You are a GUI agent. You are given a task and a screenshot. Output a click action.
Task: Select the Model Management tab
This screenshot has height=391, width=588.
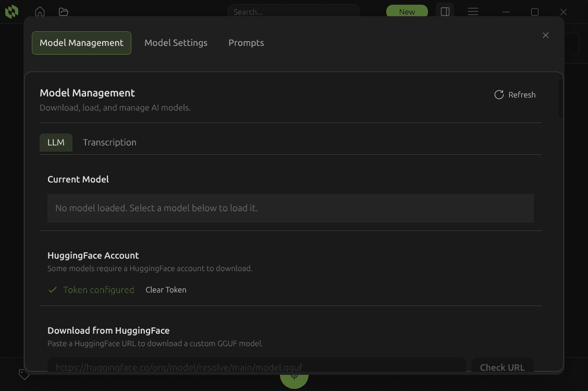81,43
